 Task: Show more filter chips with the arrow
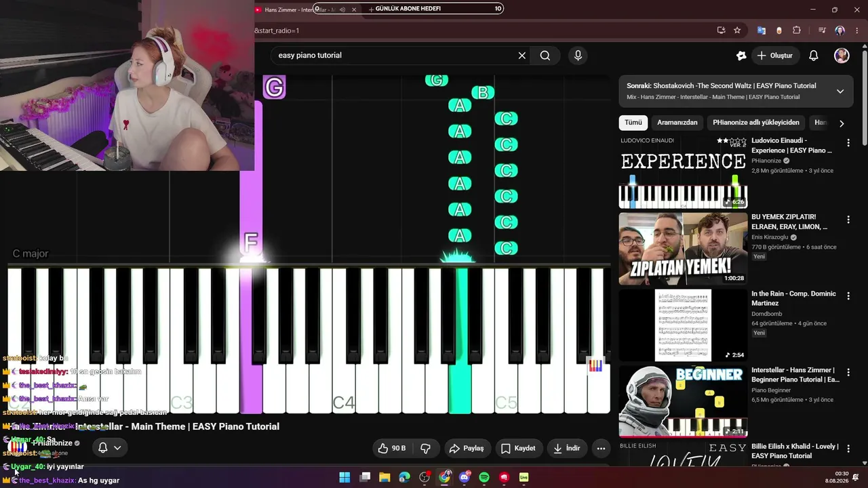(x=842, y=123)
